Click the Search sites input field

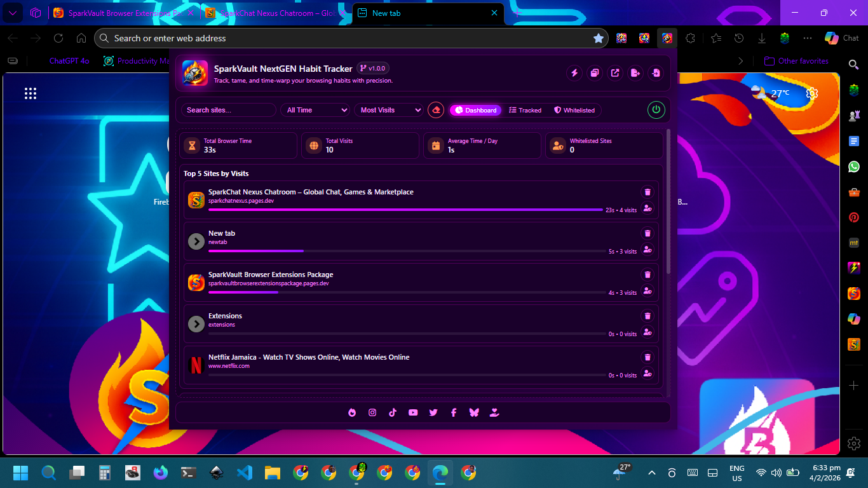click(229, 110)
